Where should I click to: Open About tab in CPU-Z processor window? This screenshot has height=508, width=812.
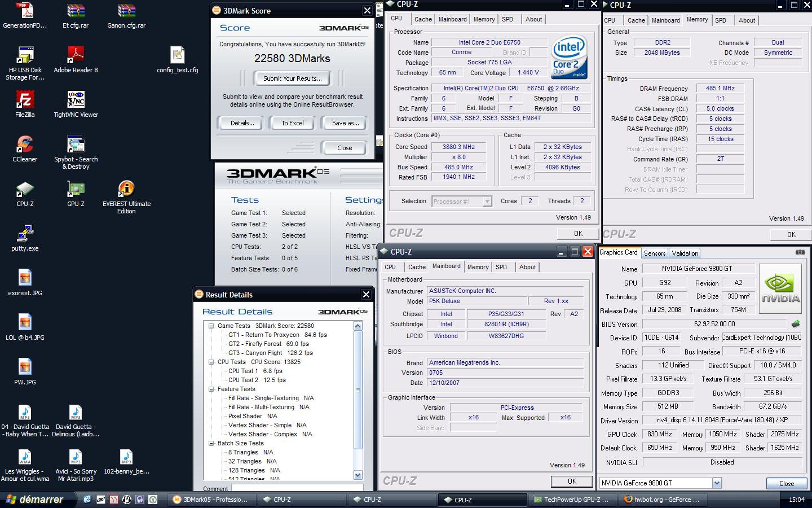point(534,19)
